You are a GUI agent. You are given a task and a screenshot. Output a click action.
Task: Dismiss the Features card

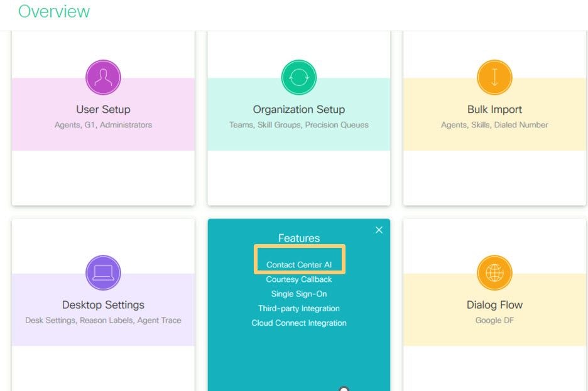click(x=379, y=230)
